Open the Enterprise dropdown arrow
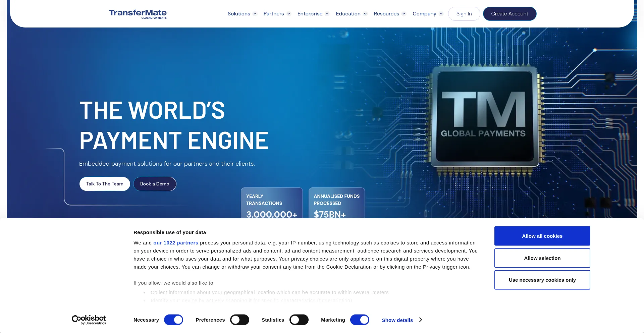This screenshot has height=333, width=644. click(327, 14)
